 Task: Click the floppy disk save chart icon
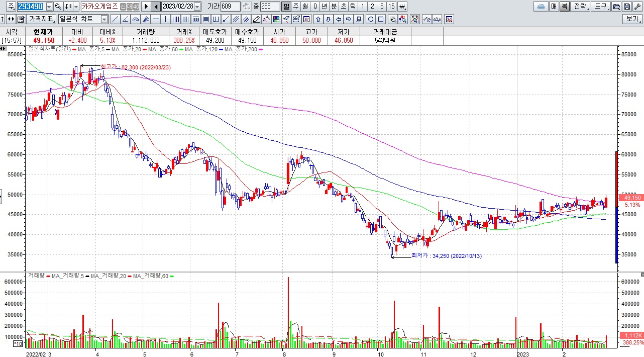point(627,7)
